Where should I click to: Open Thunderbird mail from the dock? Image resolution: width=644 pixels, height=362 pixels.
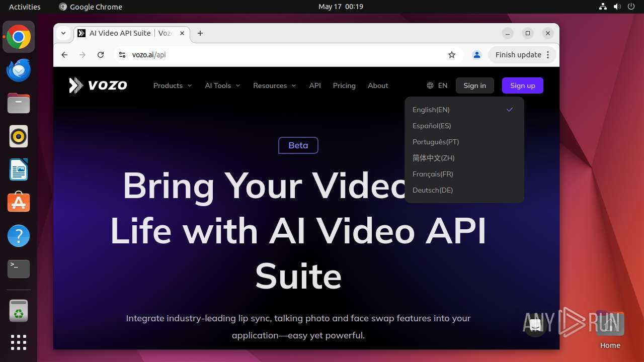pyautogui.click(x=19, y=70)
